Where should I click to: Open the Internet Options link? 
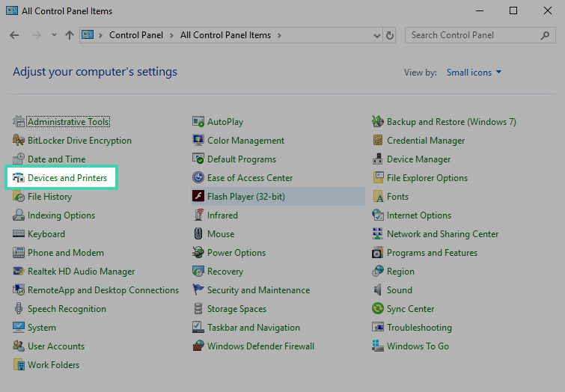pyautogui.click(x=419, y=215)
